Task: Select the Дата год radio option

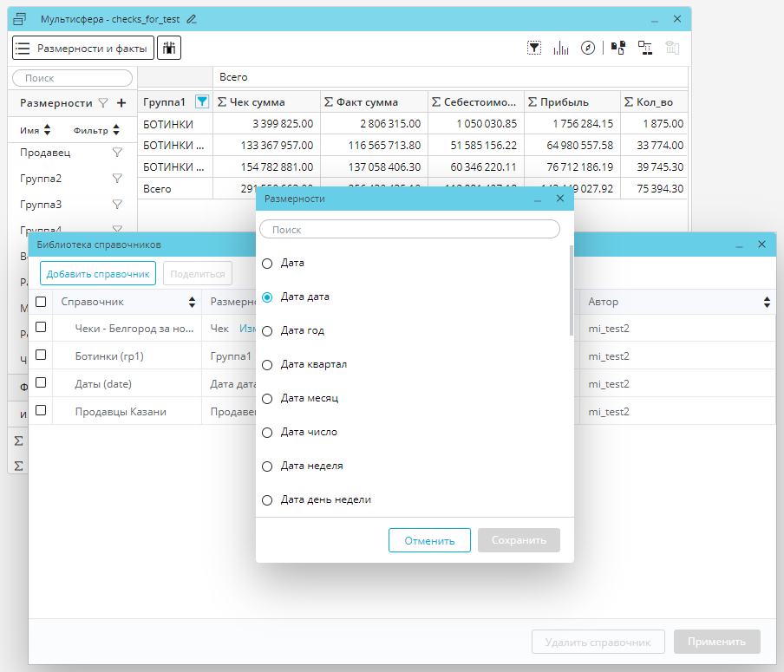Action: click(267, 331)
